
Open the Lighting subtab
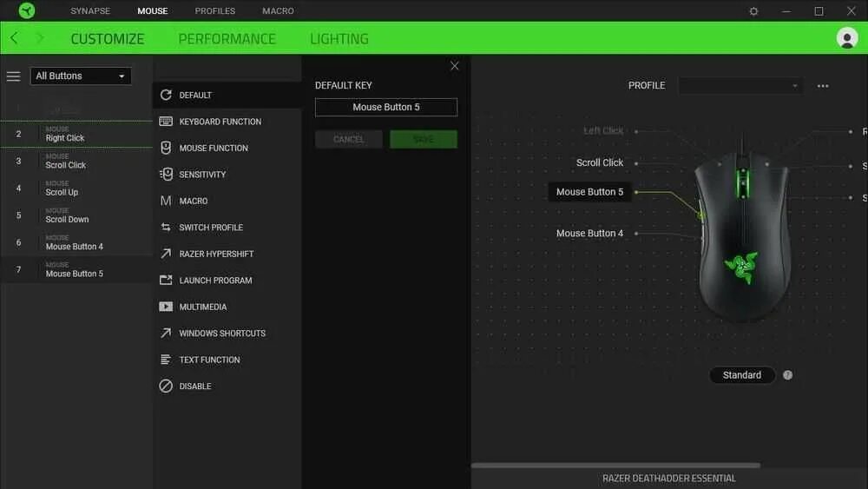coord(339,39)
